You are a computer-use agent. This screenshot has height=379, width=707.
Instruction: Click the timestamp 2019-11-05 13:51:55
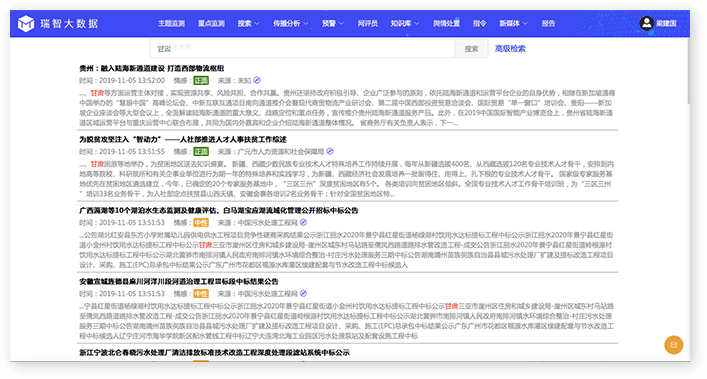click(132, 152)
